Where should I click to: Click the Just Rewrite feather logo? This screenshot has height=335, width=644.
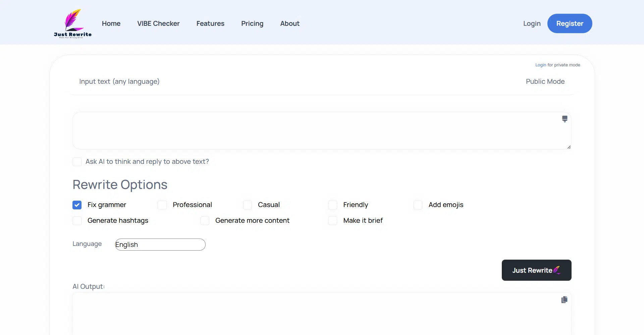click(x=73, y=23)
